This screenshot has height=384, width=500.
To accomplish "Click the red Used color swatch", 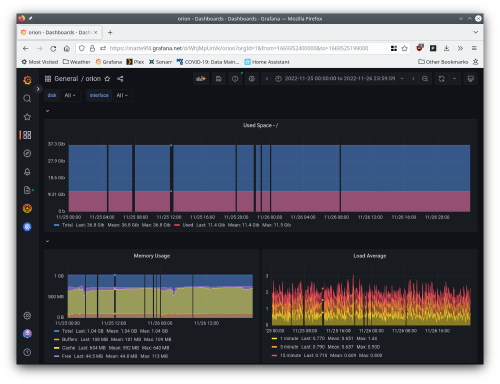I will pyautogui.click(x=177, y=225).
